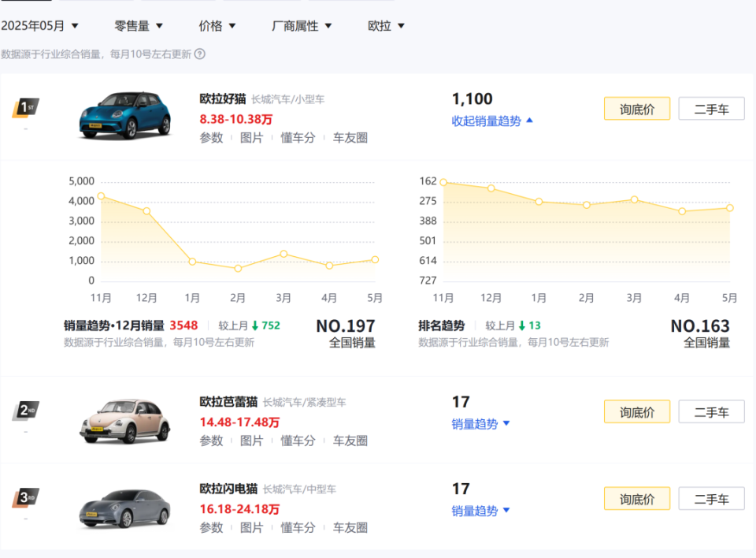
Task: Open the 欧拉芭蕾猫 car thumbnail
Action: [125, 421]
